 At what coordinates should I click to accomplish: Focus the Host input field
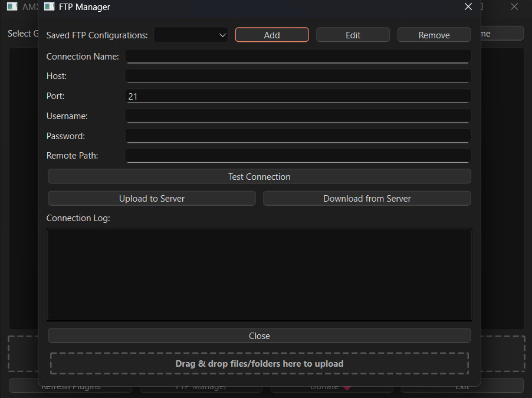pos(298,76)
